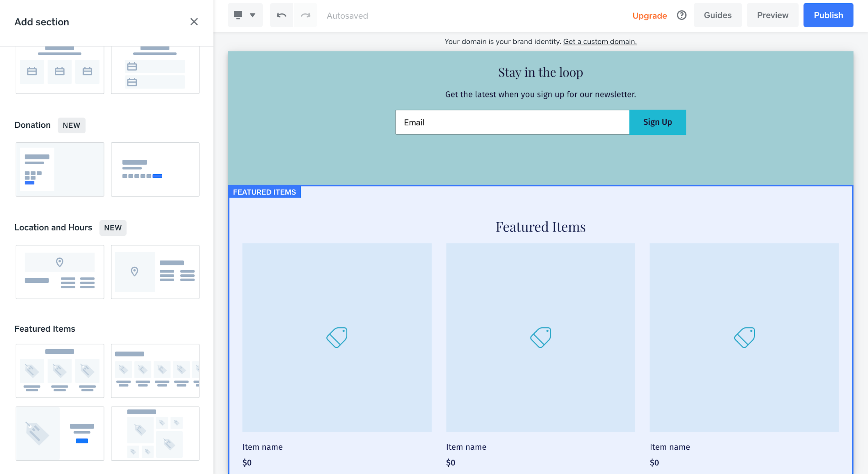Close the Add section panel
This screenshot has width=868, height=474.
point(194,22)
